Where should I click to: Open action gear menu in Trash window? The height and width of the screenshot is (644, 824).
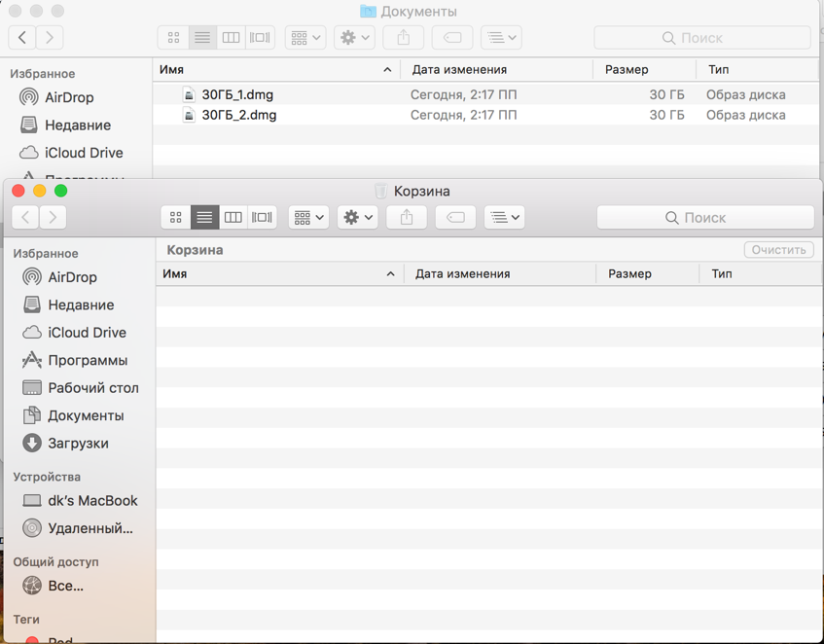[358, 218]
